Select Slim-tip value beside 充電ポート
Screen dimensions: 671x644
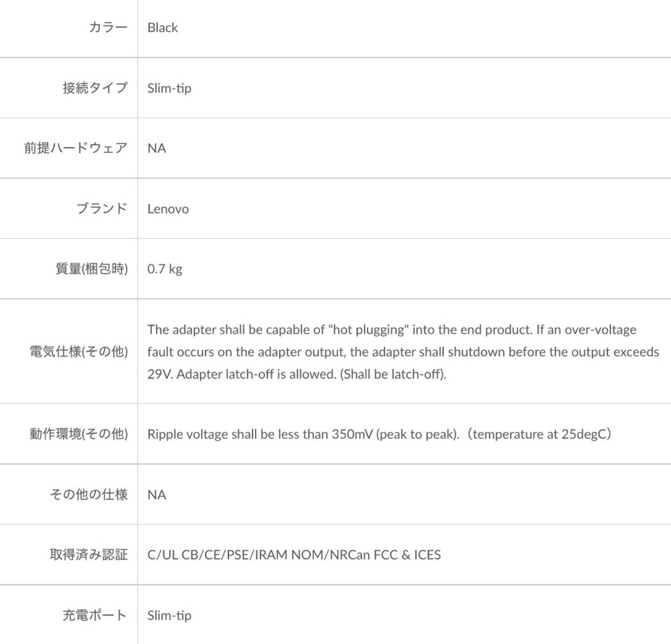169,616
